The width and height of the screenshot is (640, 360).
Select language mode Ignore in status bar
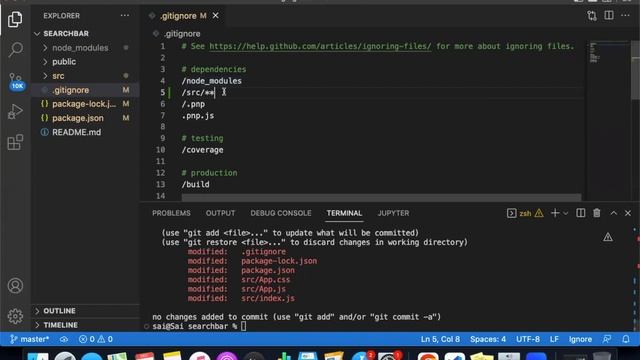pos(580,339)
